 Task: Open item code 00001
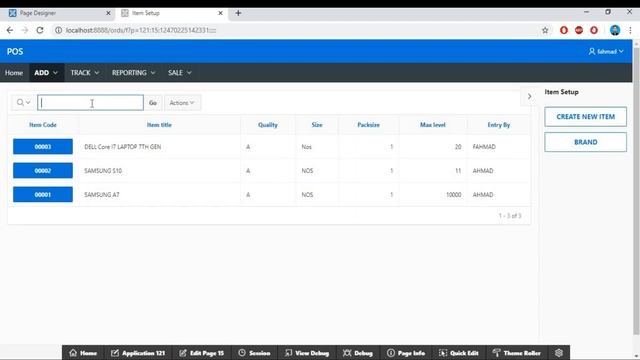43,195
